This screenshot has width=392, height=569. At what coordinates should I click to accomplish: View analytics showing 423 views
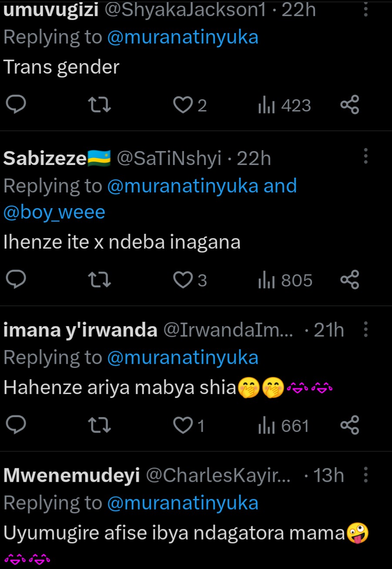pos(285,105)
